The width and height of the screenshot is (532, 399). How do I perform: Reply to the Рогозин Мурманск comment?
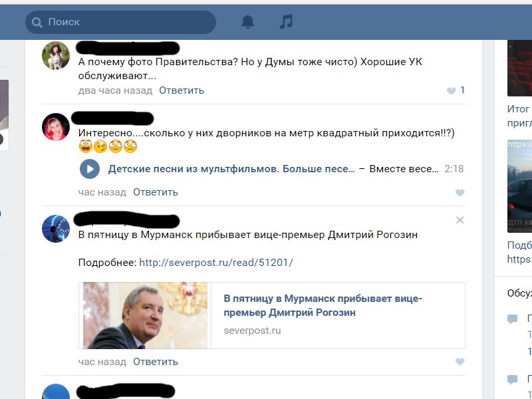[156, 362]
